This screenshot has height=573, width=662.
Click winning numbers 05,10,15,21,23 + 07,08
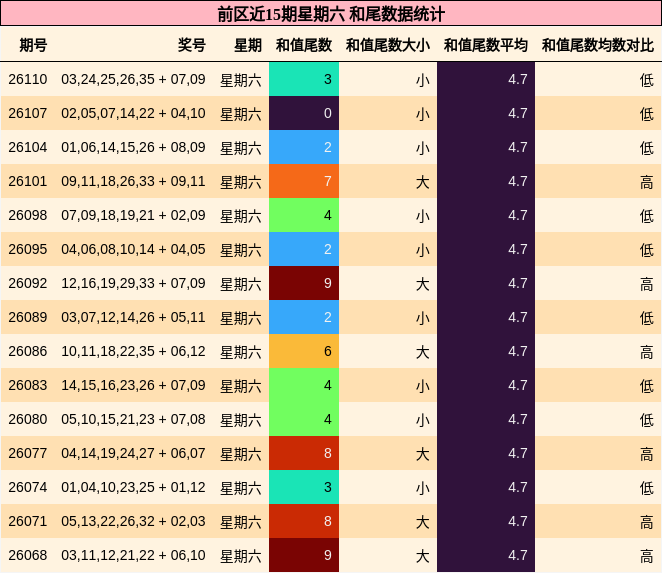[133, 419]
